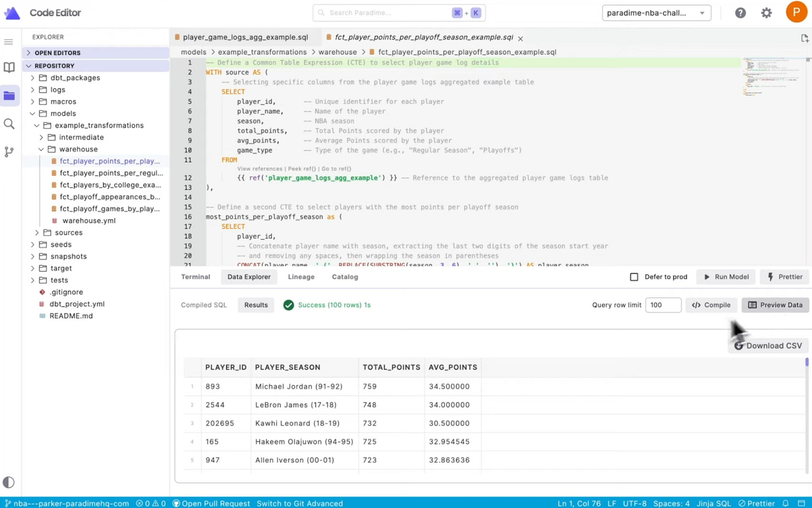This screenshot has height=508, width=812.
Task: Click the errors and warnings counter in status bar
Action: click(x=151, y=503)
